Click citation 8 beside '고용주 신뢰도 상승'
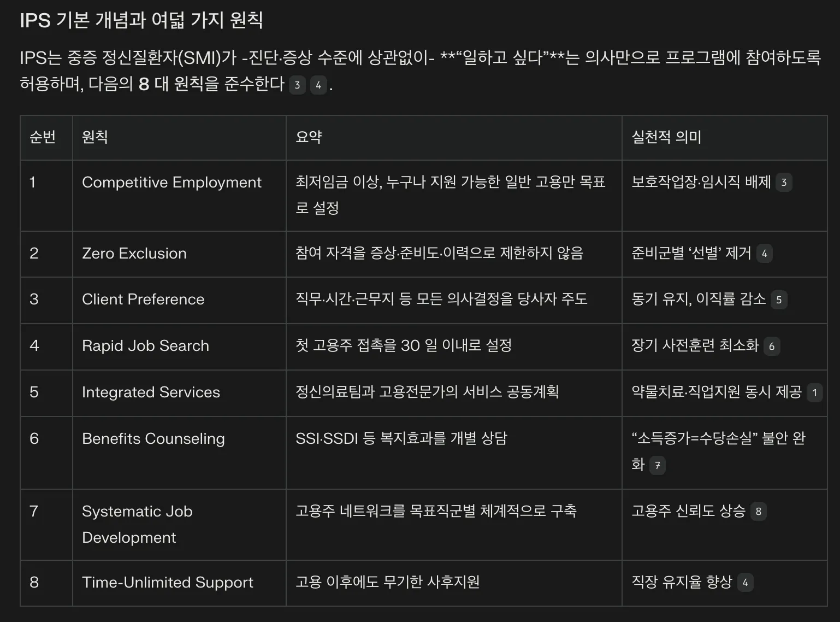 pos(759,511)
